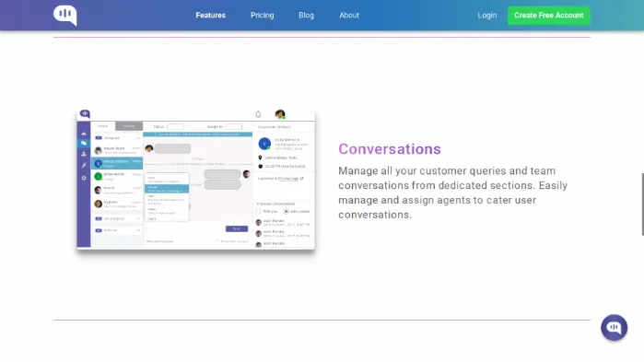Open the settings gear in the purple sidebar

84,178
